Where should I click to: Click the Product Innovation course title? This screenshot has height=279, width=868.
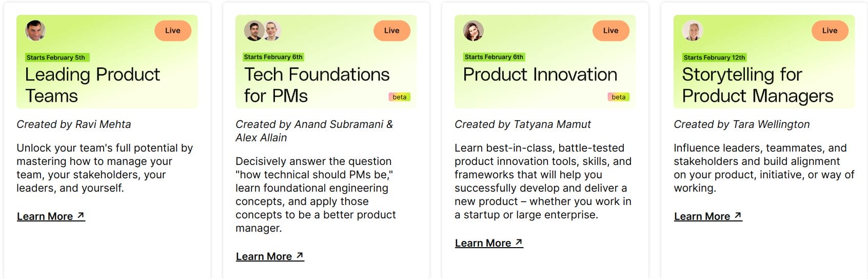(540, 75)
